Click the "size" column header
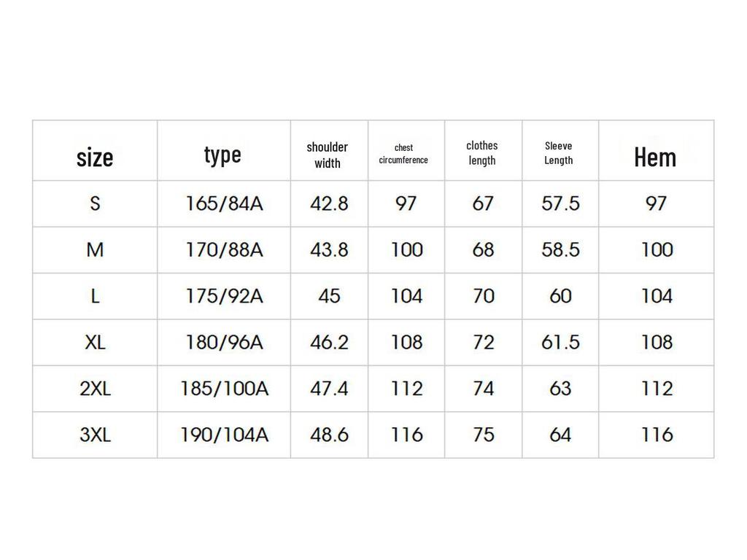This screenshot has height=560, width=747. (x=95, y=157)
